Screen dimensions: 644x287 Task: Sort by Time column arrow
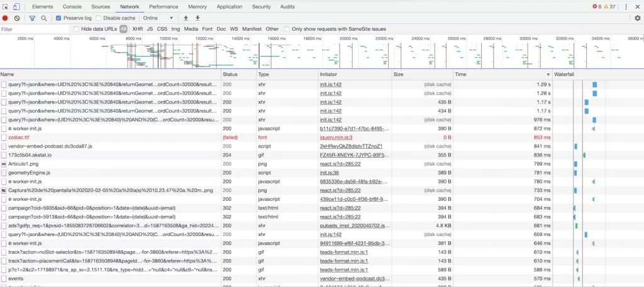[x=548, y=75]
